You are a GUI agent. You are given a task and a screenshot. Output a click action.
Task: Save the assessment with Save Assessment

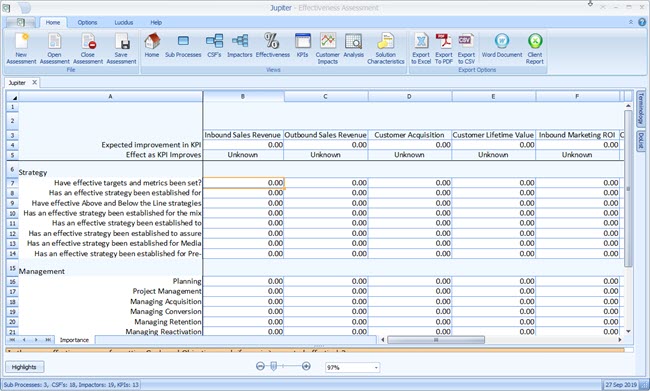[121, 49]
